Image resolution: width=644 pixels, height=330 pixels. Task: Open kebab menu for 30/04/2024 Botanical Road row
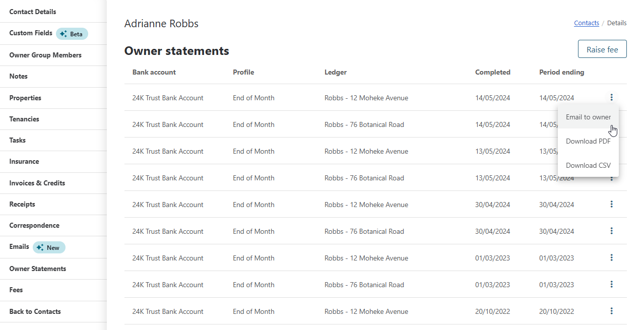611,231
